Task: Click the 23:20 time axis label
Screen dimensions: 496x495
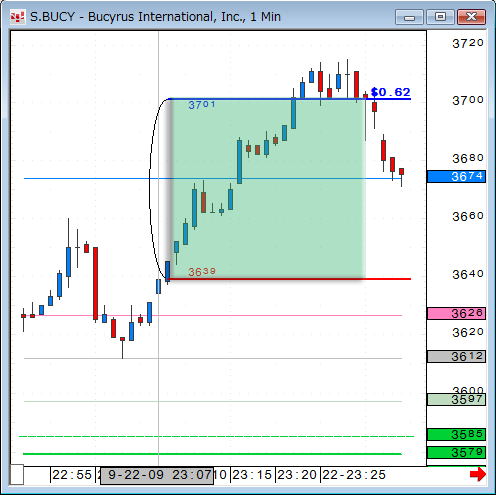Action: 297,475
